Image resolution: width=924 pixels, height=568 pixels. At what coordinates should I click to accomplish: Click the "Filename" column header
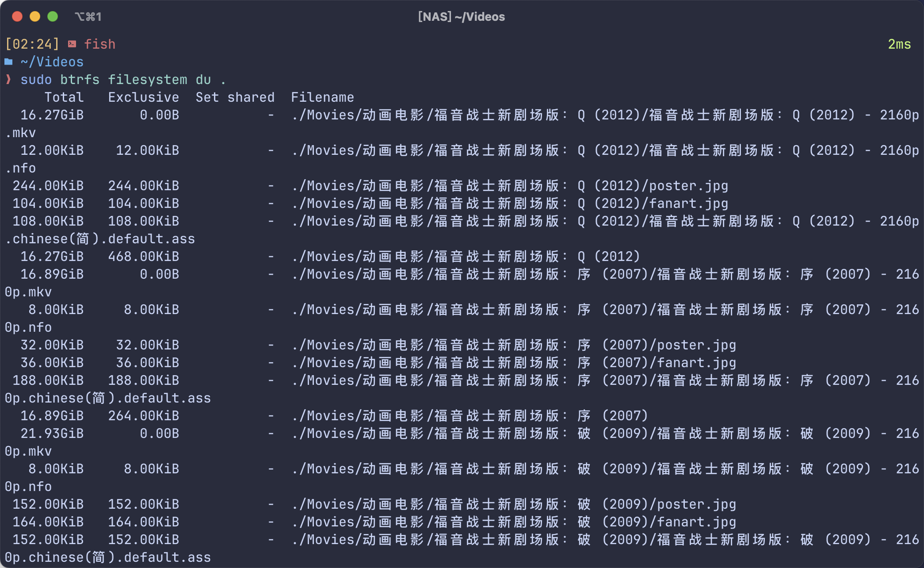pos(322,97)
